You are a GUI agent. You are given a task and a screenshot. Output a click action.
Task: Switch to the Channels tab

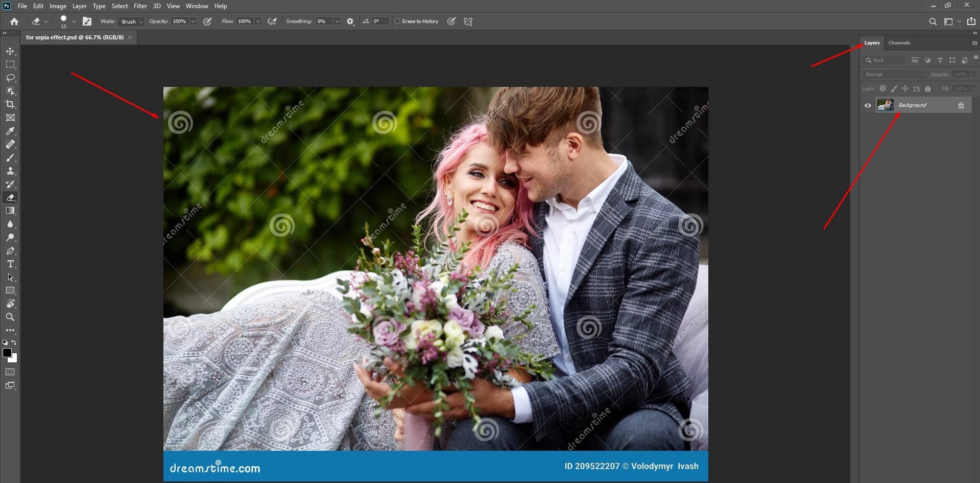[898, 43]
